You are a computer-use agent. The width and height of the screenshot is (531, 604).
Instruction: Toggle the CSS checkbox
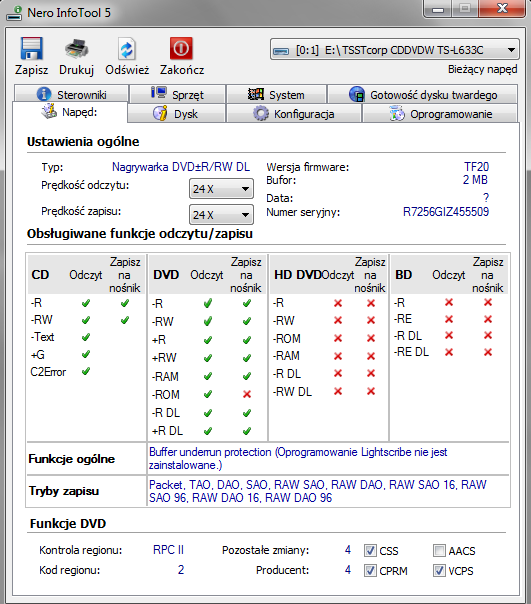tap(370, 550)
